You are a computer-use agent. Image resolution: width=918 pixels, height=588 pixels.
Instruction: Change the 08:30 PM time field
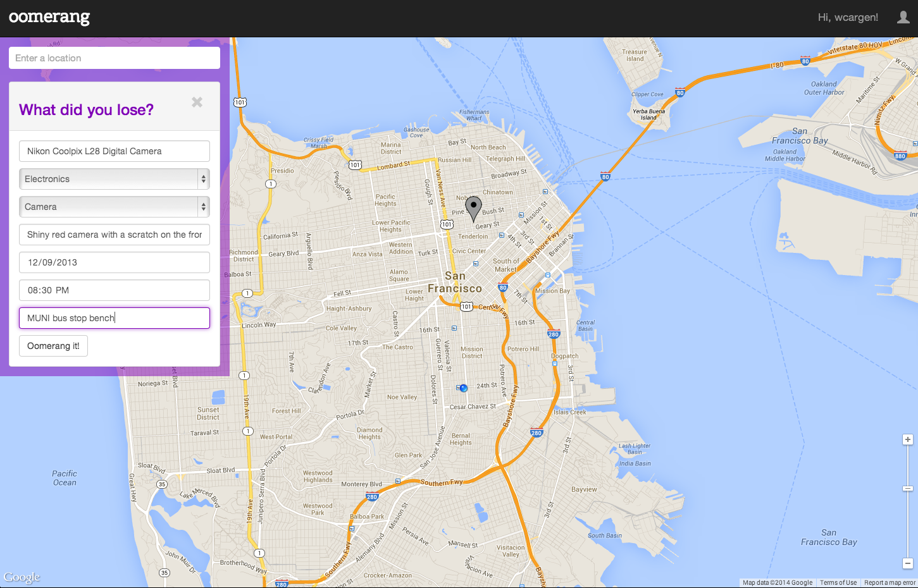pyautogui.click(x=115, y=290)
